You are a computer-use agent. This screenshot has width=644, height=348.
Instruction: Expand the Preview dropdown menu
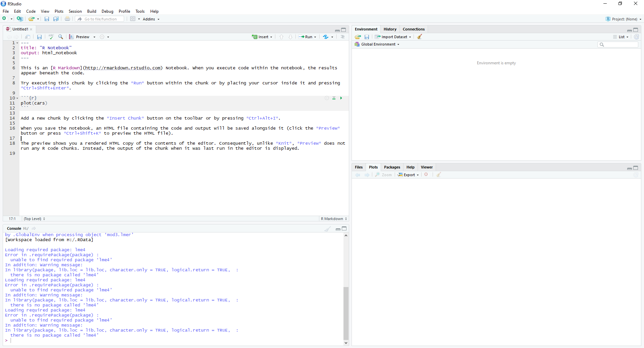point(94,37)
